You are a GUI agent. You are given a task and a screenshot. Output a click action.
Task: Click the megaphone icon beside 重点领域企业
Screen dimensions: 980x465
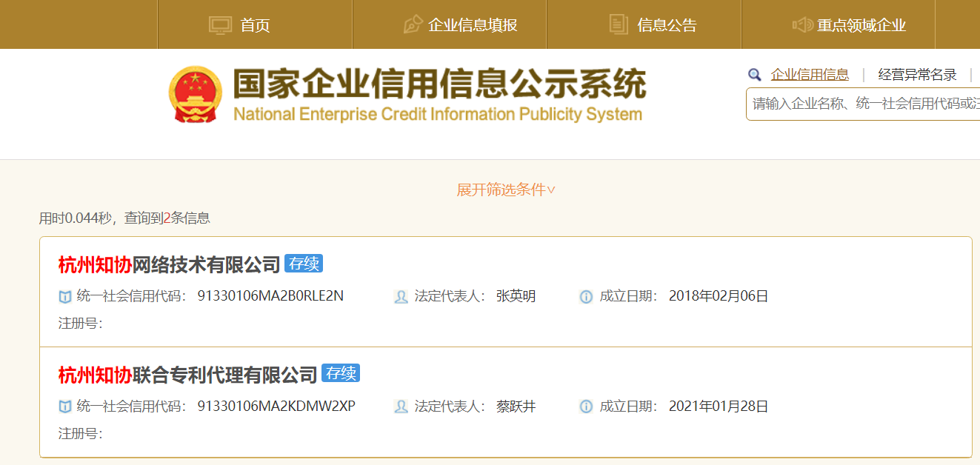(x=803, y=25)
